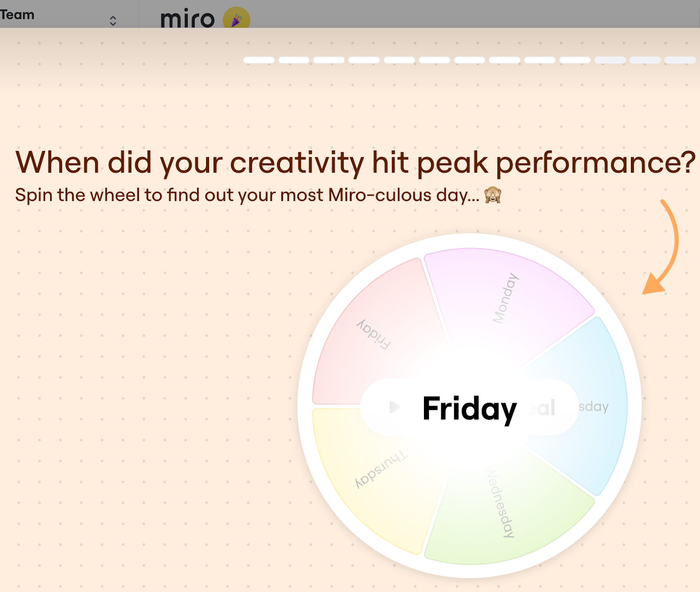Click the first faded progress segment
The height and width of the screenshot is (592, 700).
coord(610,60)
